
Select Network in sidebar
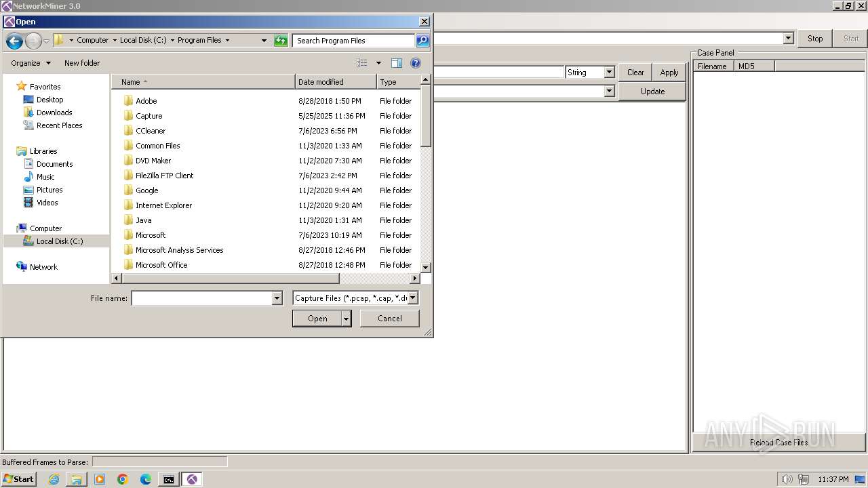tap(43, 267)
